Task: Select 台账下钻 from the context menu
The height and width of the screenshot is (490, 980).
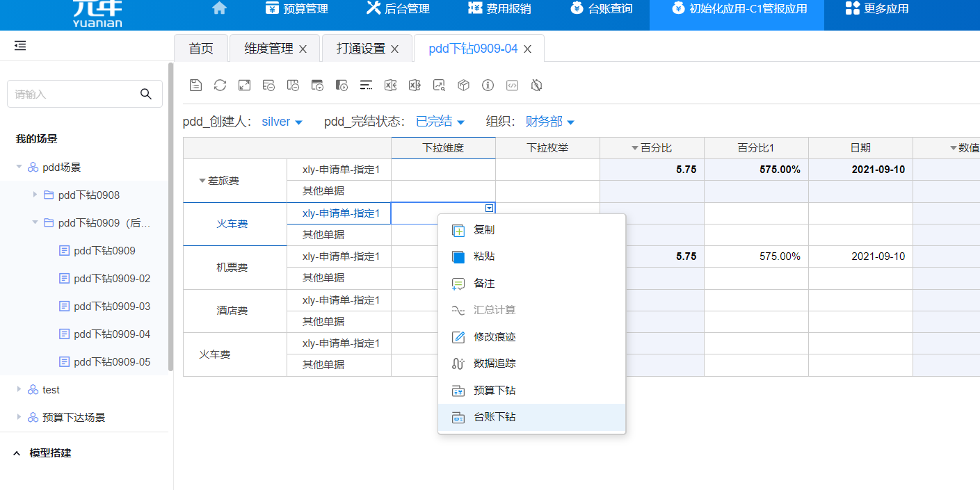Action: tap(495, 417)
